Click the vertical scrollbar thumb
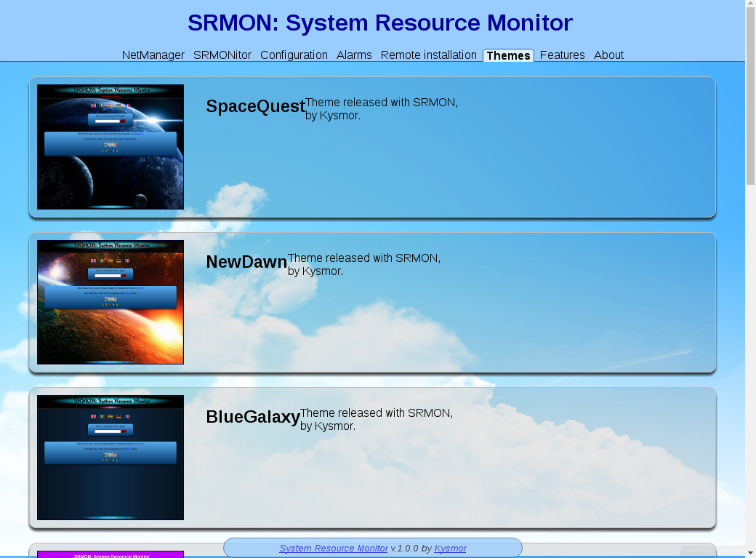Viewport: 756px width, 558px height. point(750,97)
